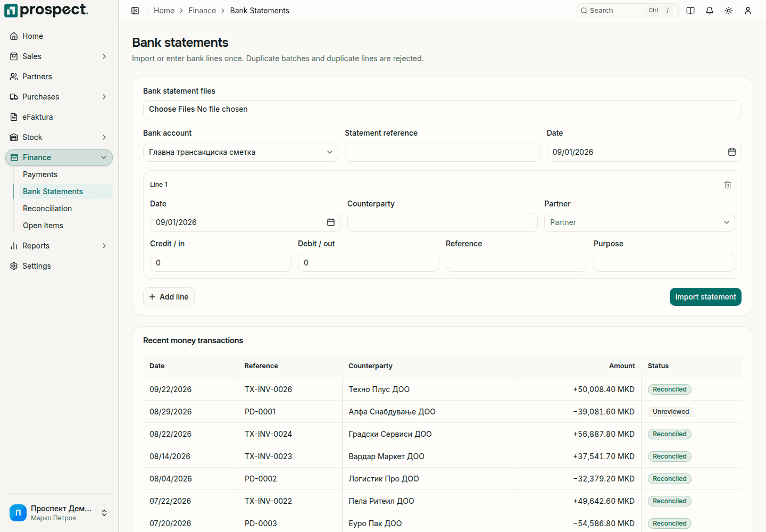The image size is (766, 532).
Task: Delete Line 1 with the trash icon
Action: [728, 185]
